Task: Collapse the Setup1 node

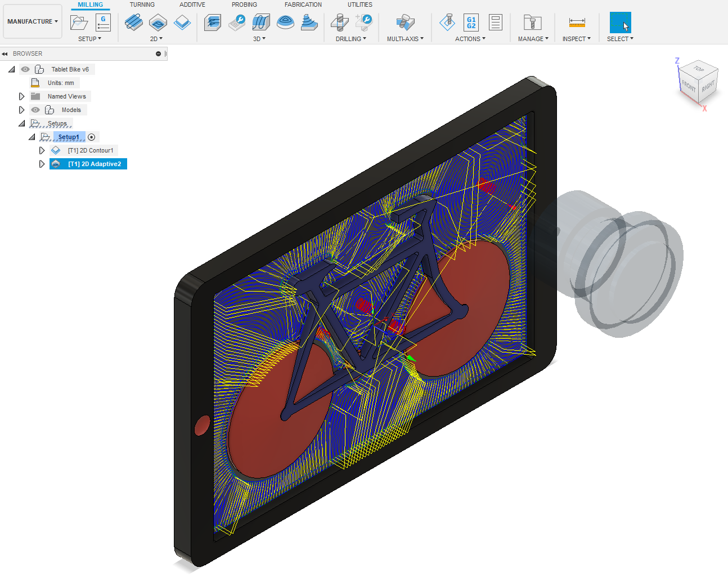Action: (x=32, y=137)
